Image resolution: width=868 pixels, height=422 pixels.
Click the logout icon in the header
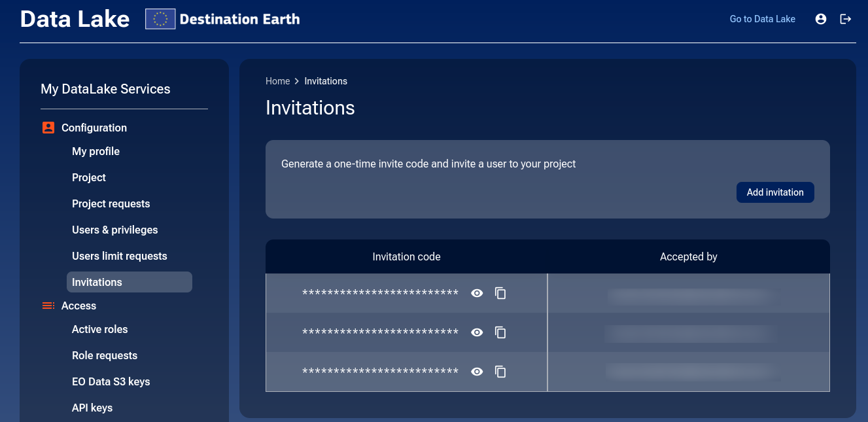point(846,19)
